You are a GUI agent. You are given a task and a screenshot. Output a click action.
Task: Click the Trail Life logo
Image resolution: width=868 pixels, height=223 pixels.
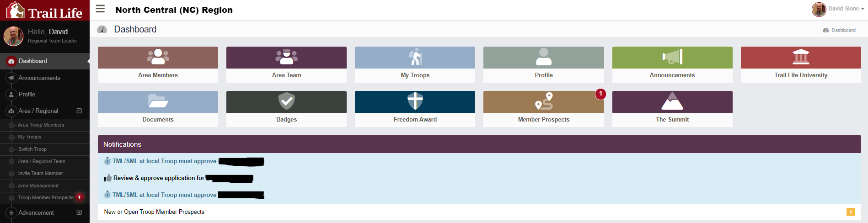click(x=44, y=10)
